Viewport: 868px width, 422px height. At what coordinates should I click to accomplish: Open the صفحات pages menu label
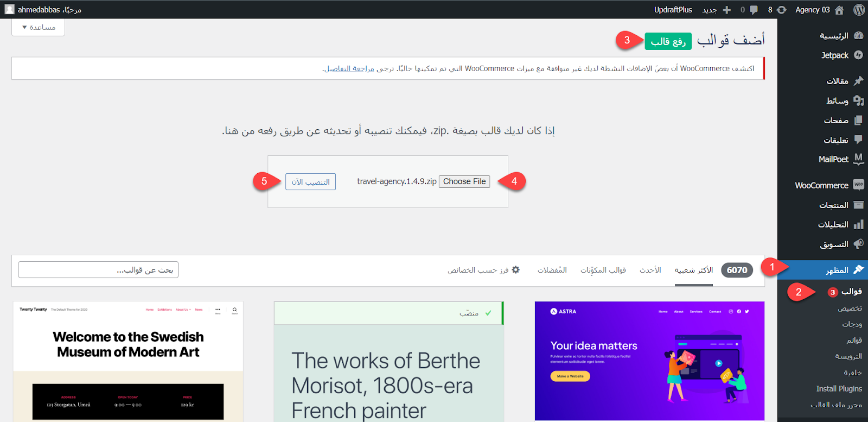pos(836,120)
